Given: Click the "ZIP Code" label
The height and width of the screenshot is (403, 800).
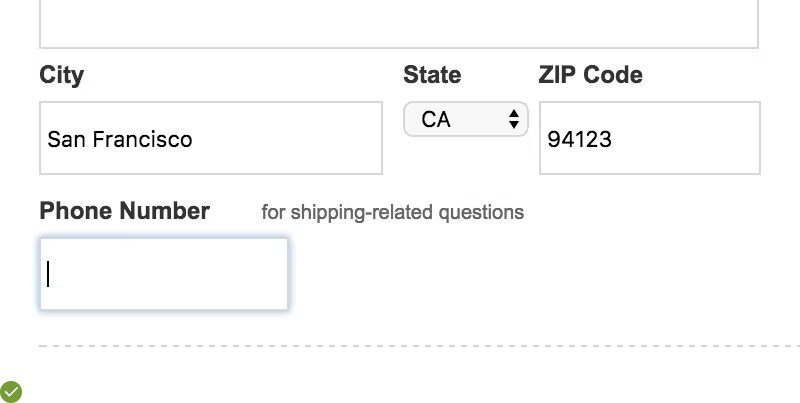Looking at the screenshot, I should tap(590, 75).
